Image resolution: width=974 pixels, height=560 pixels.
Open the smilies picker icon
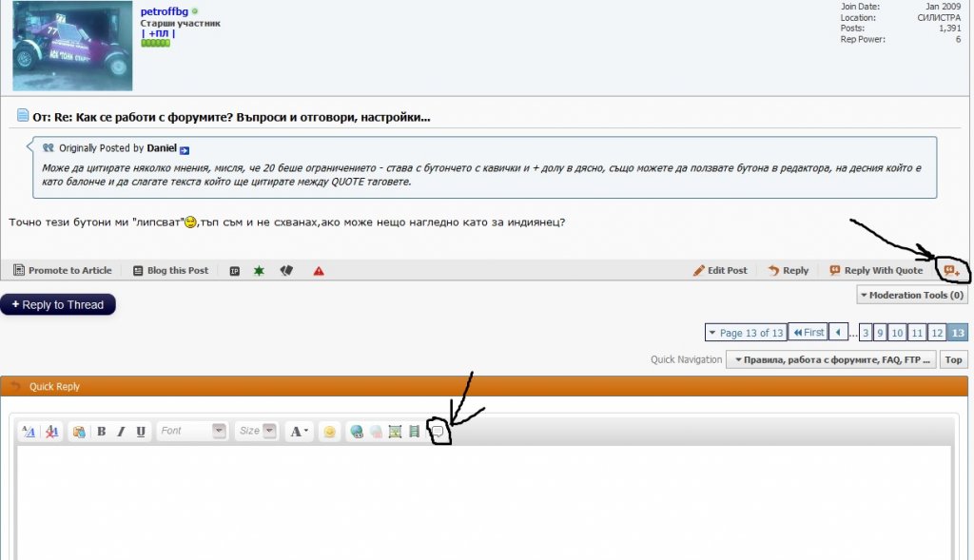tap(329, 432)
